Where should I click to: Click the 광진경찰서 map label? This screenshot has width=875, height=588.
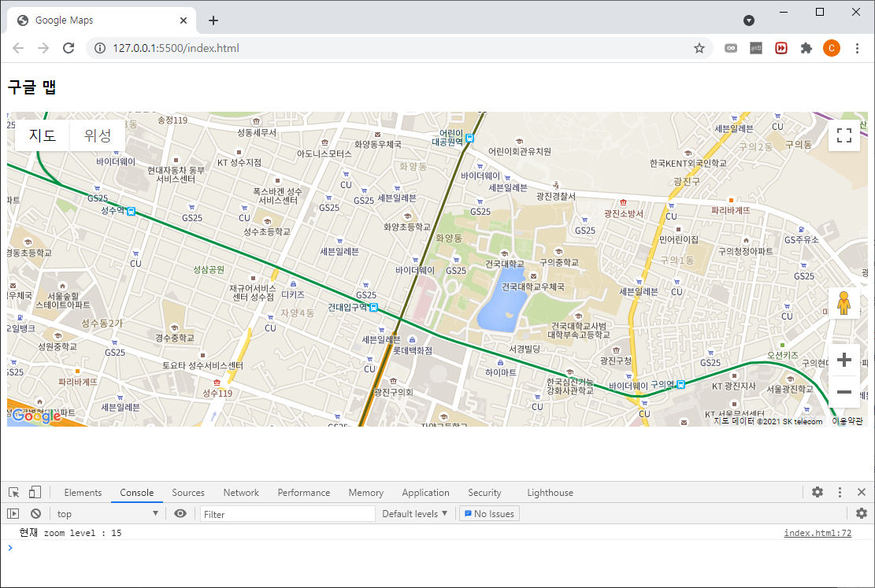point(556,196)
